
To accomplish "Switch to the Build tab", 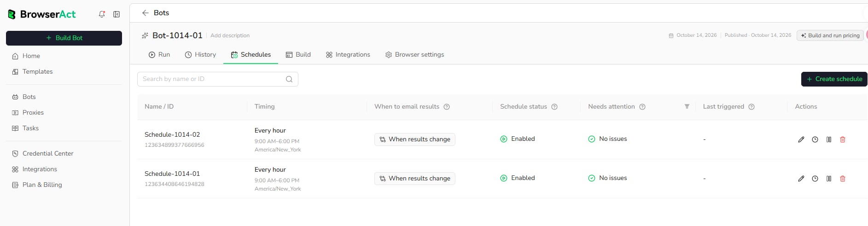I will pos(298,54).
